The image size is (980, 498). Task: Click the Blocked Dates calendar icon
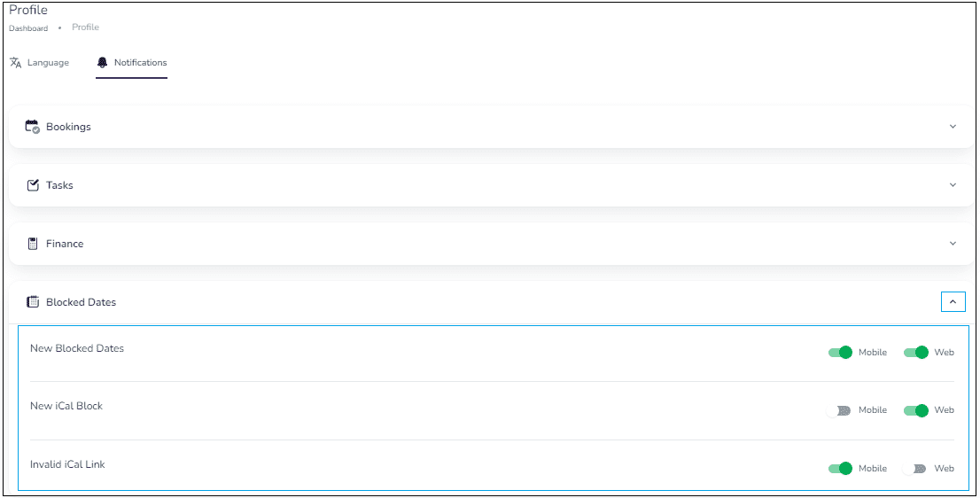click(33, 302)
